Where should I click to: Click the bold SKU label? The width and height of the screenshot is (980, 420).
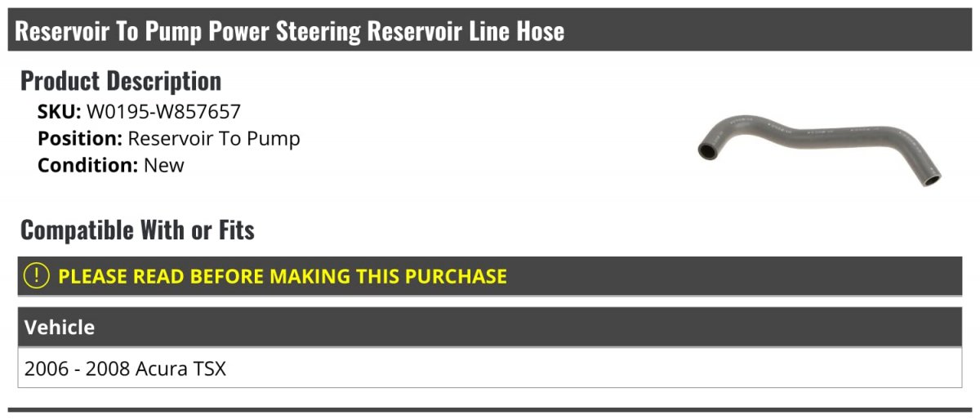pos(59,112)
